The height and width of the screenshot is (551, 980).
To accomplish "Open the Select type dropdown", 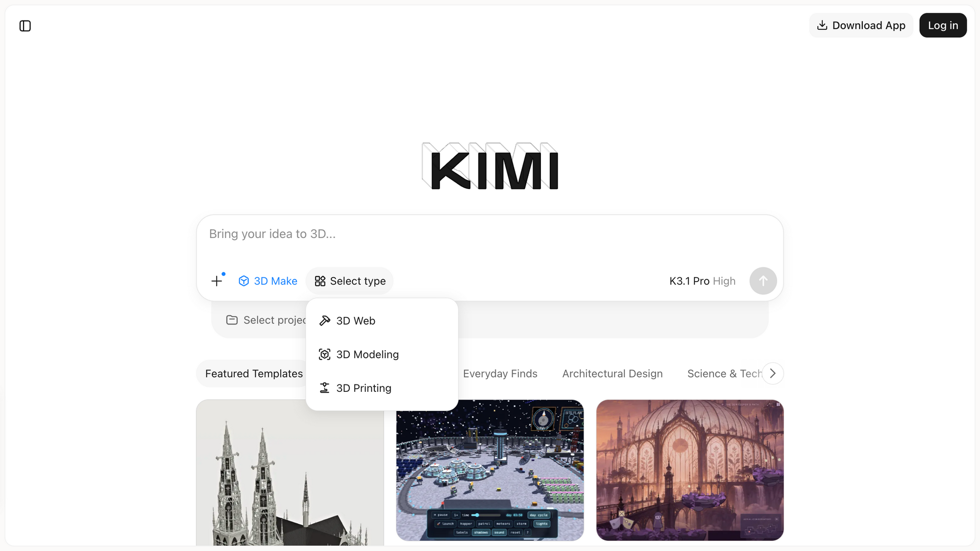I will tap(350, 281).
